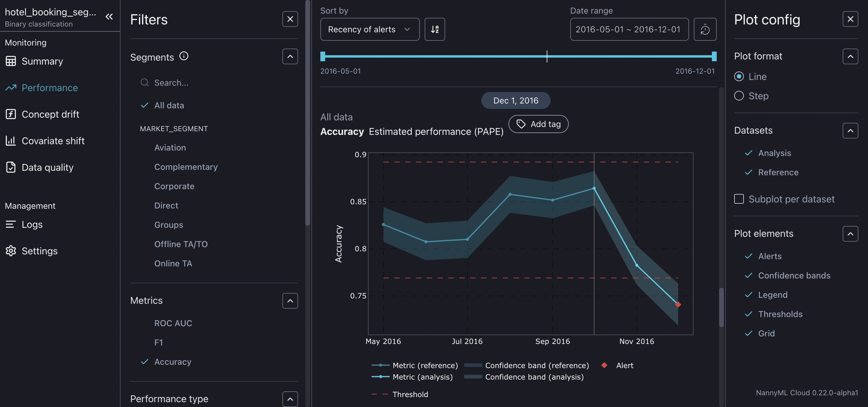Click the Segments info icon

click(184, 56)
